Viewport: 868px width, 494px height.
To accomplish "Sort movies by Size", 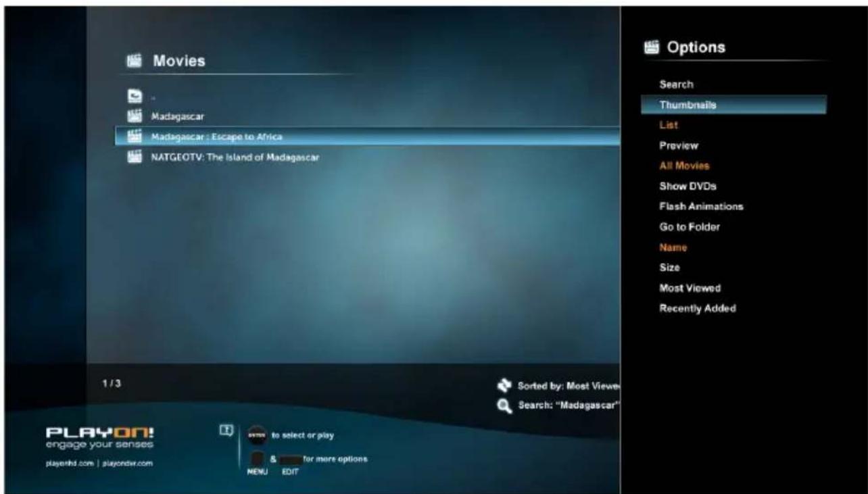I will (x=670, y=268).
